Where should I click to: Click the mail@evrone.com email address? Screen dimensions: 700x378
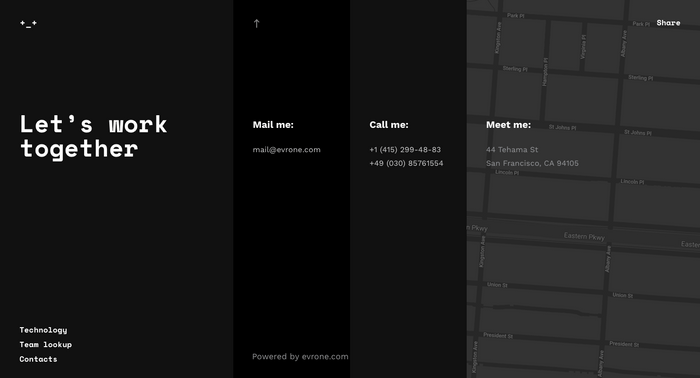287,150
